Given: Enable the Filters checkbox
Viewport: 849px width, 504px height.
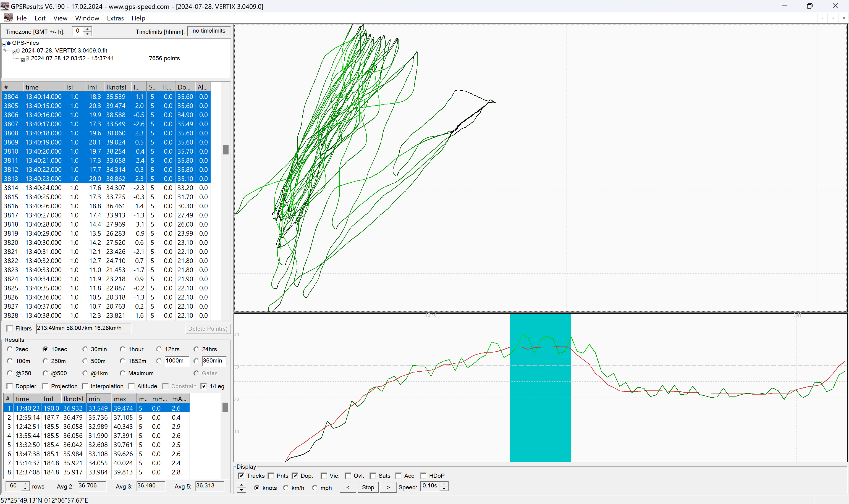Looking at the screenshot, I should (x=10, y=329).
